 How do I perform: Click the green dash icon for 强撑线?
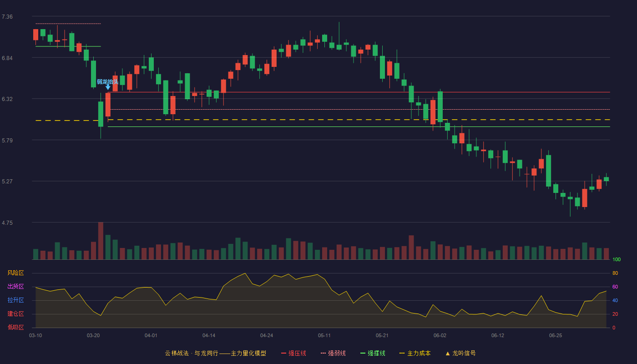[363, 353]
